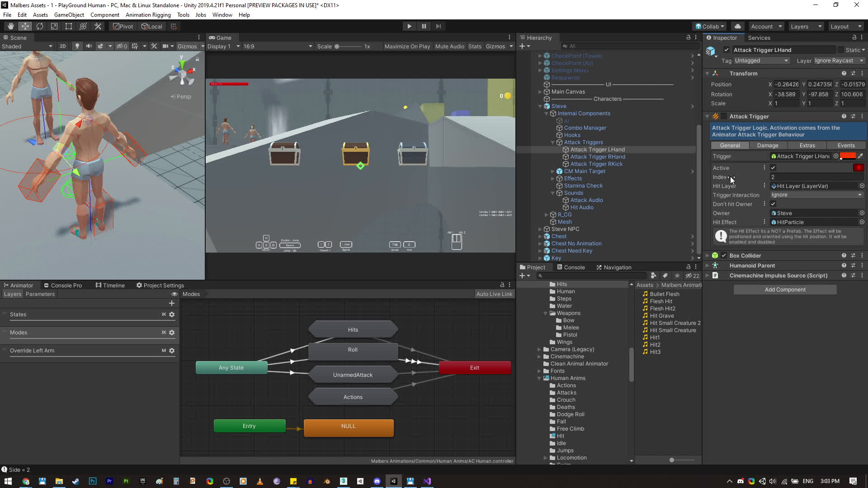Screen dimensions: 868x488
Task: Open the Animation Rigging menu
Action: [x=148, y=15]
